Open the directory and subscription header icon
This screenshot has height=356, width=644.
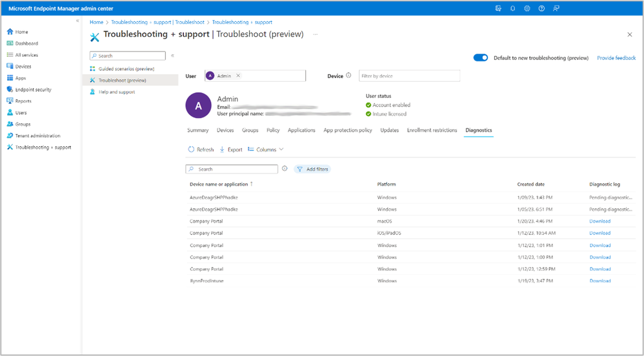498,8
